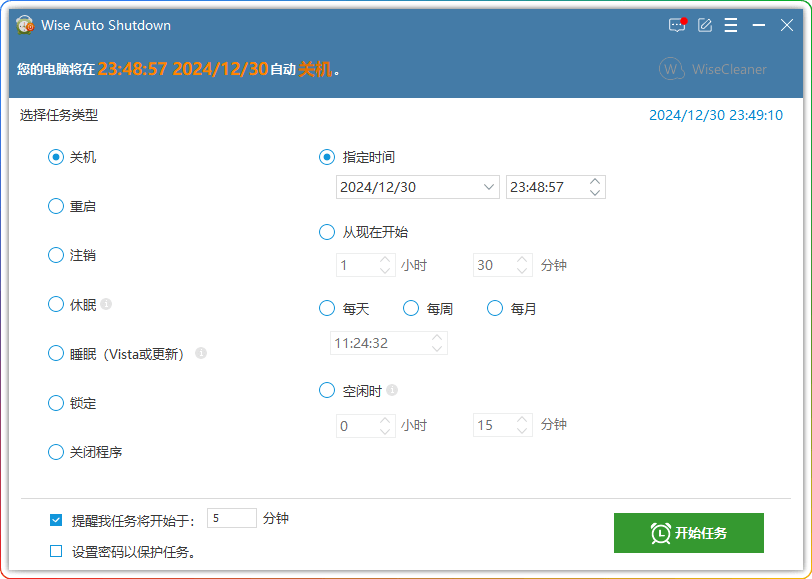The width and height of the screenshot is (812, 579).
Task: Open the feedback message icon with red badge
Action: 677,25
